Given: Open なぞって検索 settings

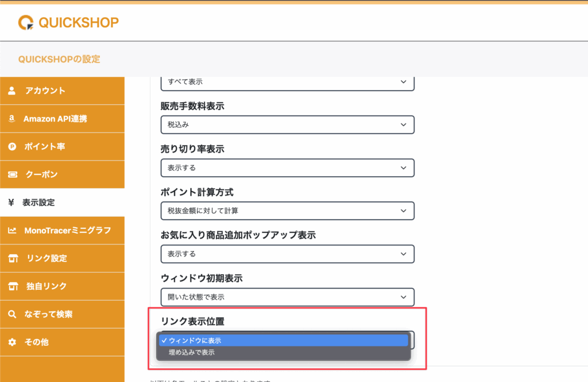Looking at the screenshot, I should [62, 314].
